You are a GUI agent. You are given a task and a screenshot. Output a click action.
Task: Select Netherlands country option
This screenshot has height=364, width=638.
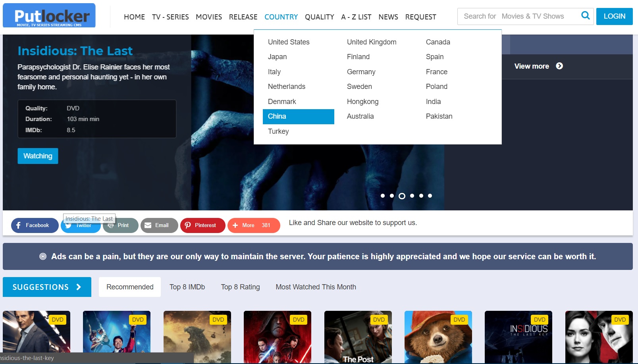287,87
